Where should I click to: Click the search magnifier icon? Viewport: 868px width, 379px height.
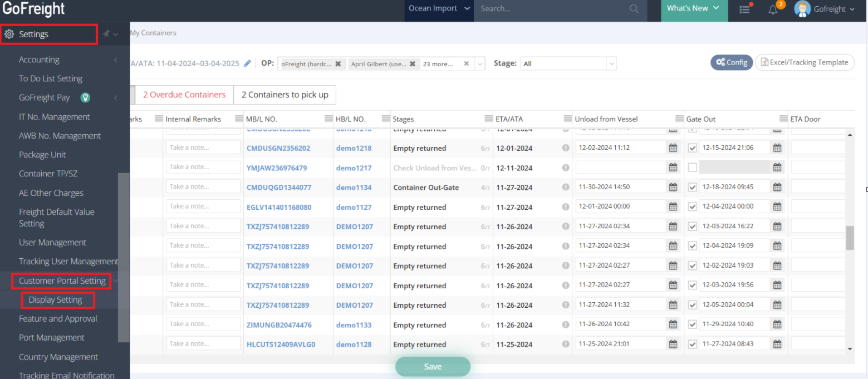tap(634, 9)
